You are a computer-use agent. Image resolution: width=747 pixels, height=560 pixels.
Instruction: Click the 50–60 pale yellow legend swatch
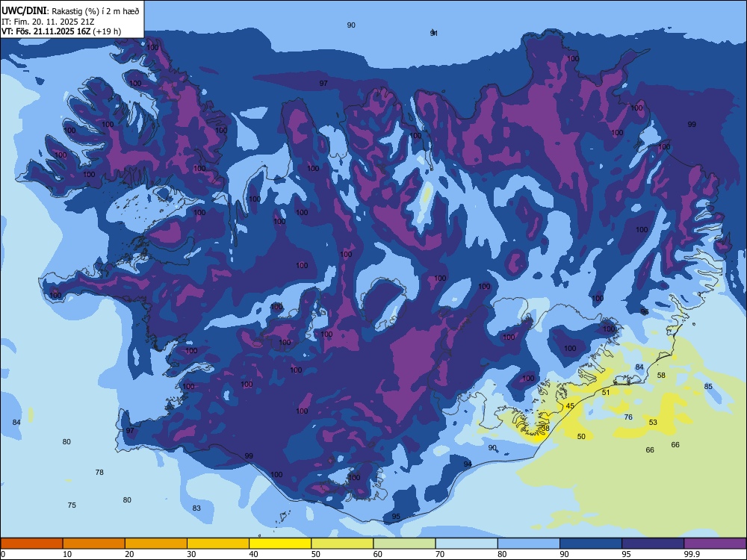coord(342,544)
